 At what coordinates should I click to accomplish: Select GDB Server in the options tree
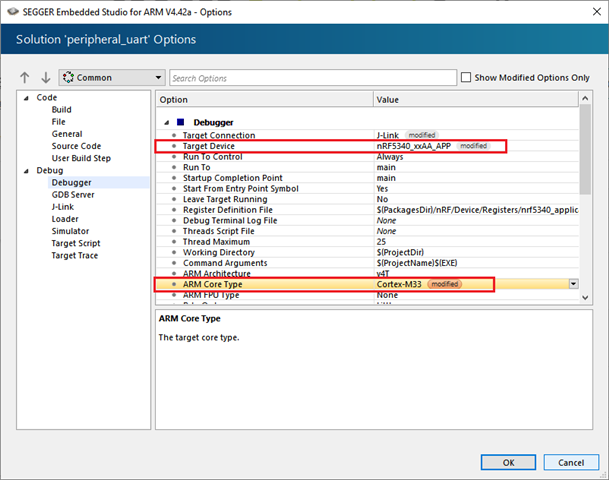coord(73,195)
